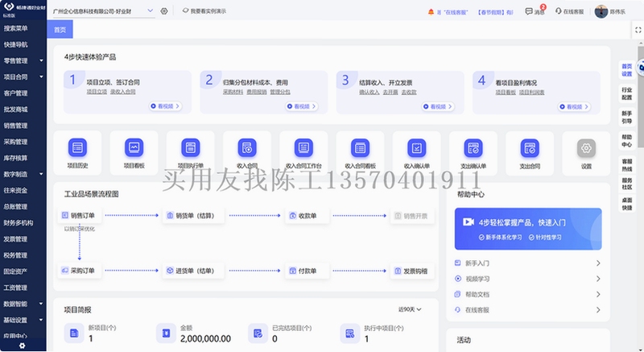Open the 近90天 period dropdown
Screen dimensions: 644x352
point(410,309)
